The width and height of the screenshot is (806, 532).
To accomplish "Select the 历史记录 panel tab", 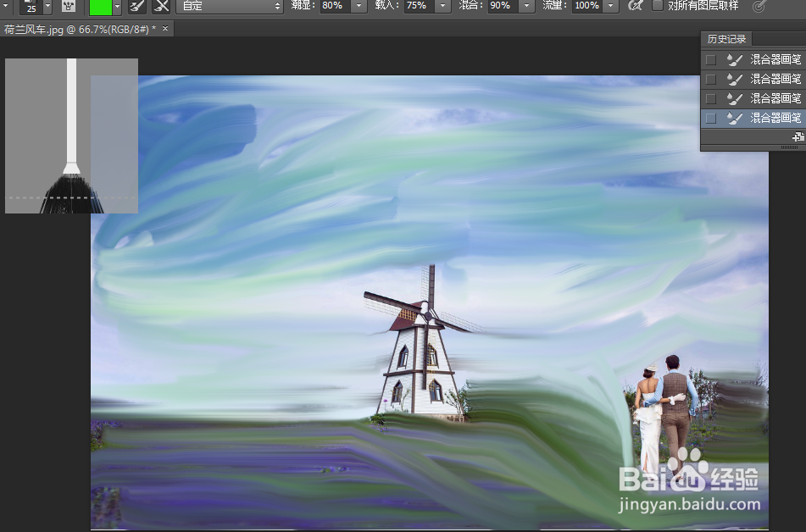I will coord(726,39).
